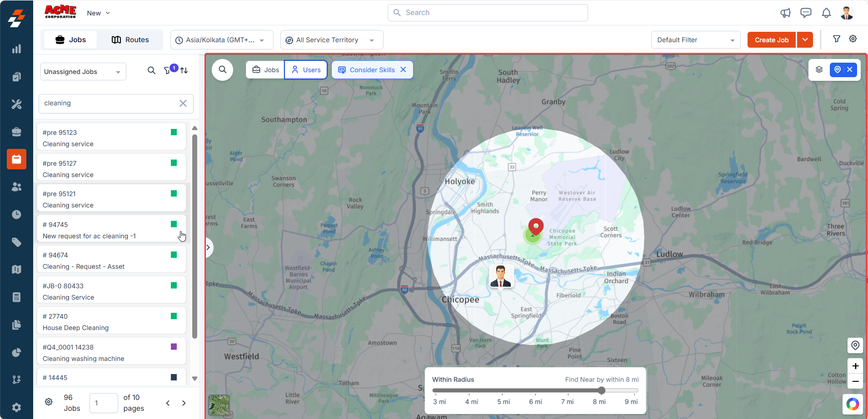Open the chat messages icon
The image size is (868, 419).
pyautogui.click(x=806, y=13)
